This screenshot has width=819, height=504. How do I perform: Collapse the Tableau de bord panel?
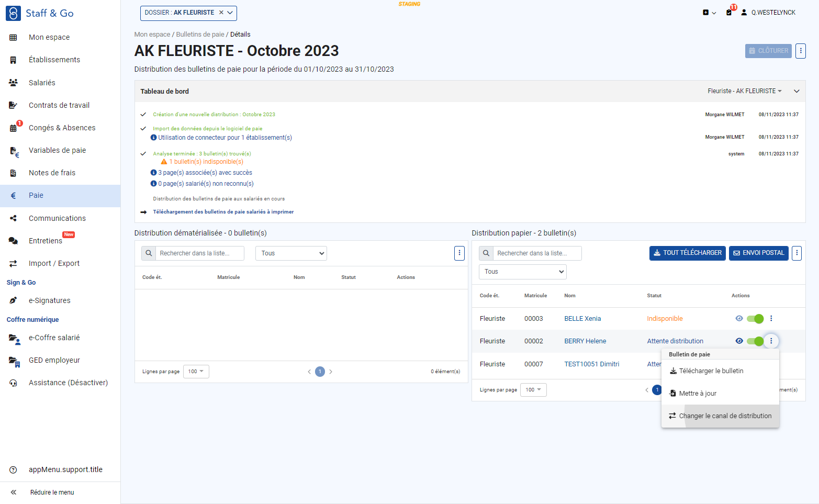click(x=796, y=91)
